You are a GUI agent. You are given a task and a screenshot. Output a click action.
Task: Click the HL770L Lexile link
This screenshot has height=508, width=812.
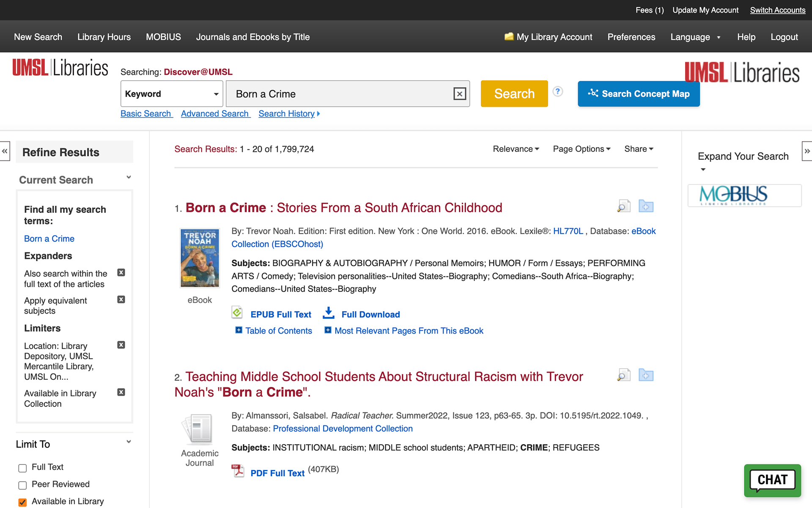[x=568, y=231]
